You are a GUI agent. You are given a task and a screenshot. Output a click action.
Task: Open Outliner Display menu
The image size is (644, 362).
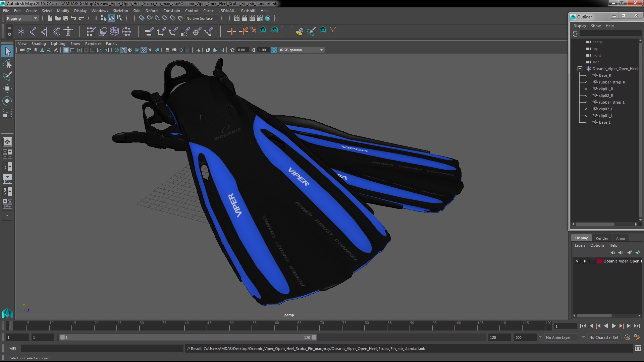click(x=580, y=26)
